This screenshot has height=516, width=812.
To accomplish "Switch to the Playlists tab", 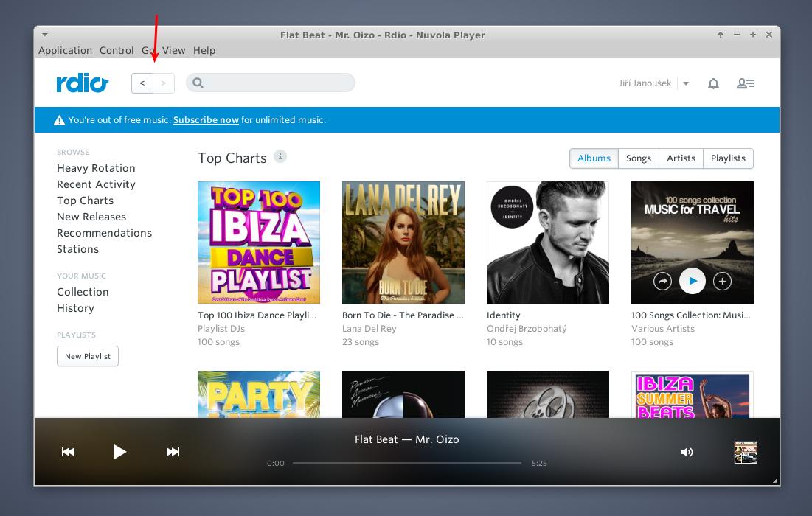I will pos(727,158).
